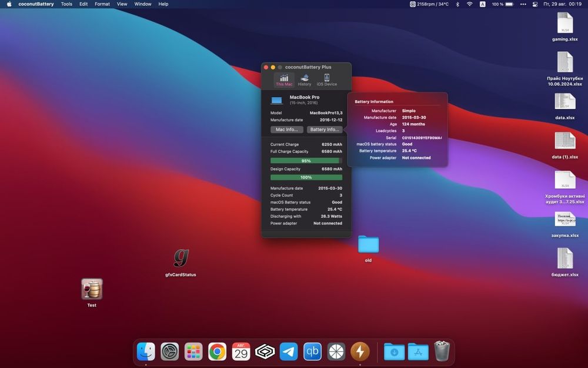Open the Tools menu
Viewport: 588px width, 368px height.
[x=67, y=4]
